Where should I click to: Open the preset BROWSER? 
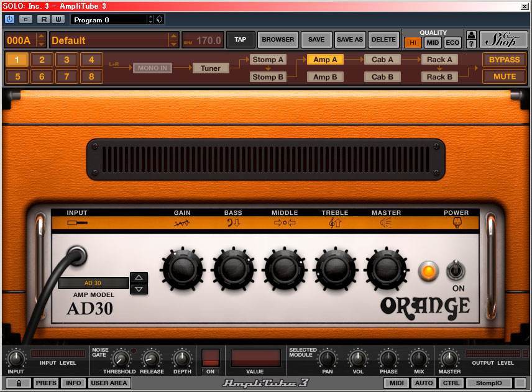point(278,40)
